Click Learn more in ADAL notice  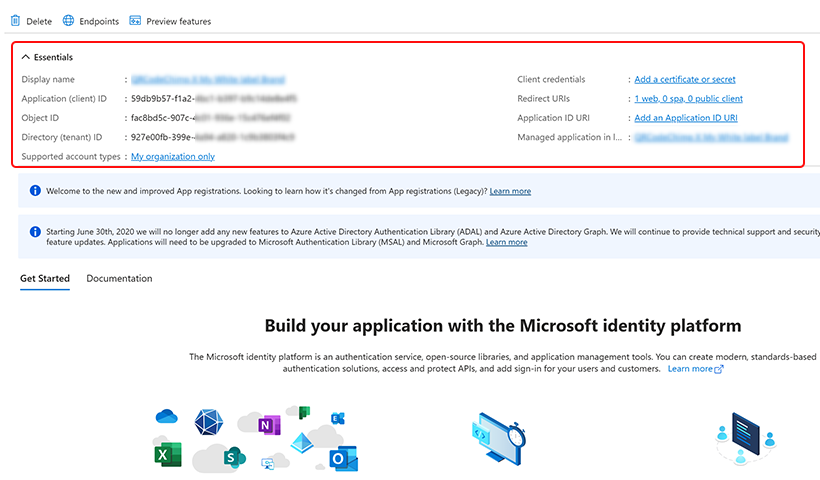pyautogui.click(x=506, y=242)
